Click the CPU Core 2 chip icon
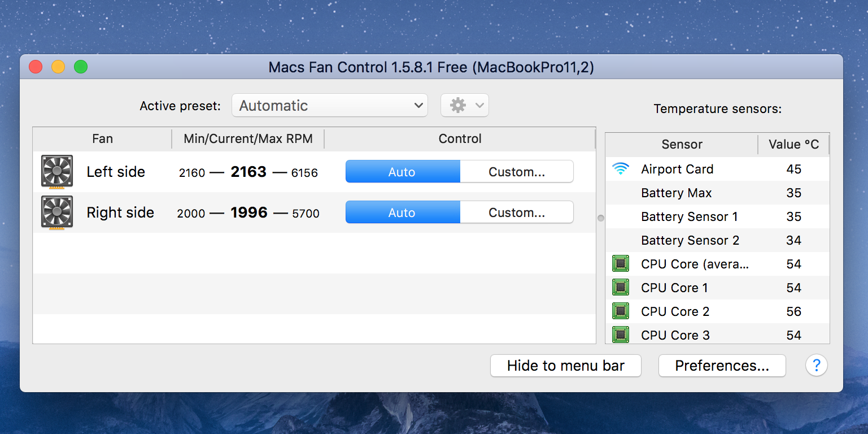 [621, 311]
